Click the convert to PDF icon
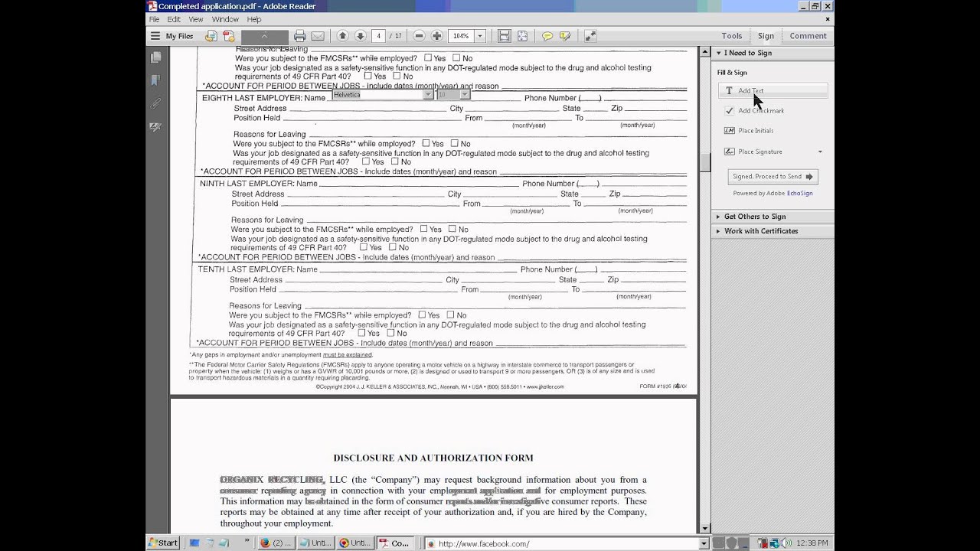 211,36
